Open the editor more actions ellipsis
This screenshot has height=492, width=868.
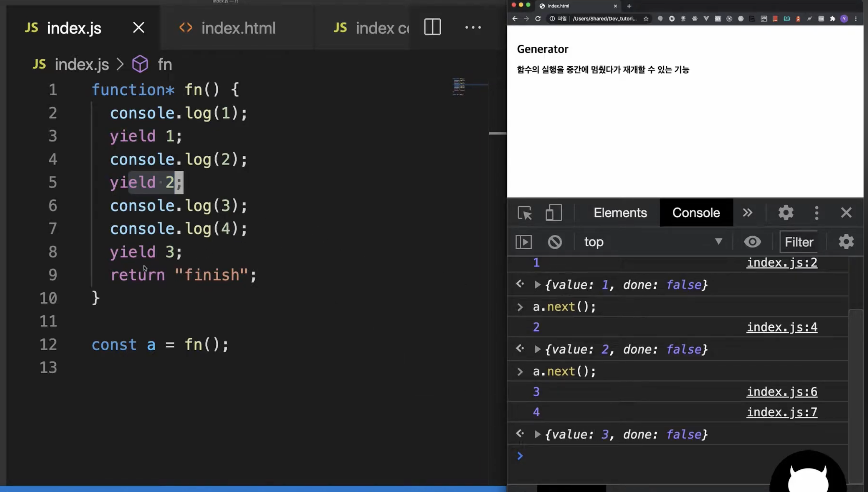[473, 27]
